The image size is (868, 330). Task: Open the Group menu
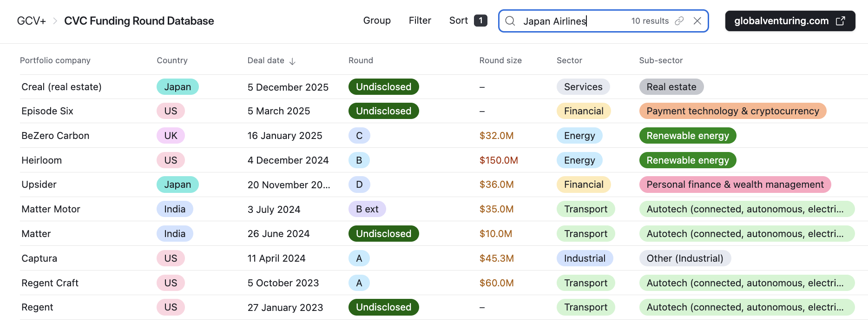click(376, 20)
